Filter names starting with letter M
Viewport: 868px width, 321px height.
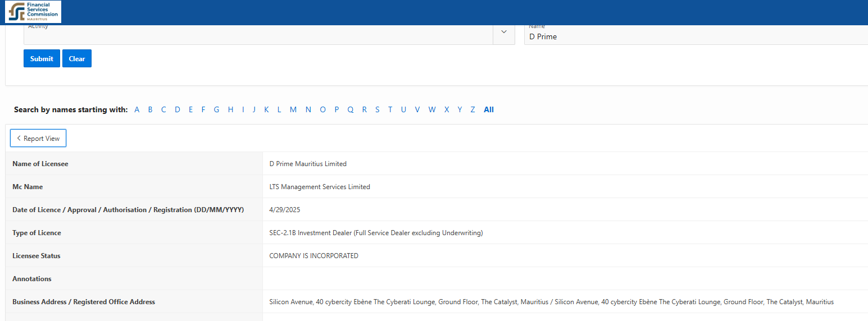[293, 109]
